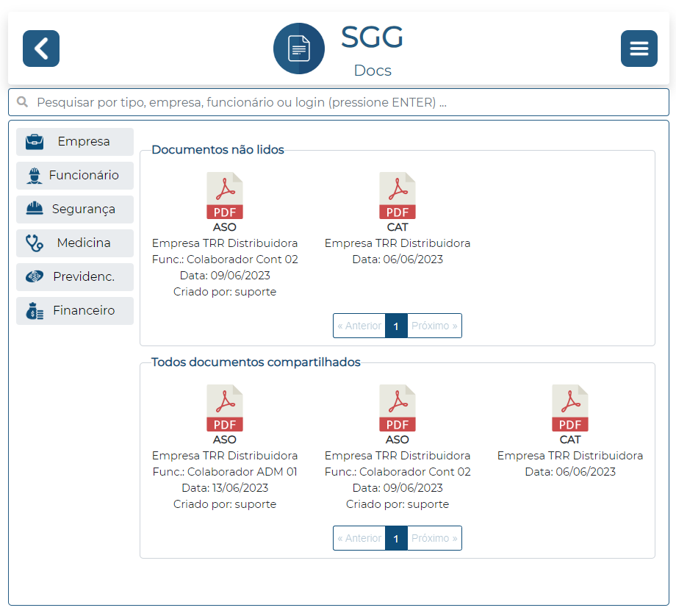Select page 1 in unread documents pagination
Viewport: 676px width, 616px height.
click(396, 326)
